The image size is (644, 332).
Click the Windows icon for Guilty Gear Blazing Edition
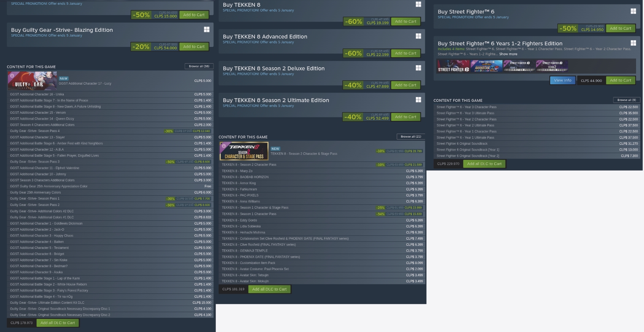[207, 29]
